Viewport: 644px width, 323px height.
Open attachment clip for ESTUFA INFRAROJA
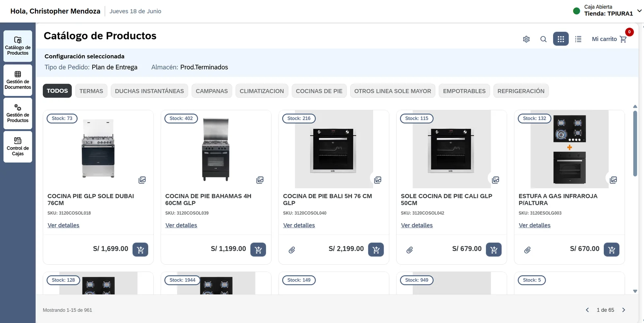point(527,250)
